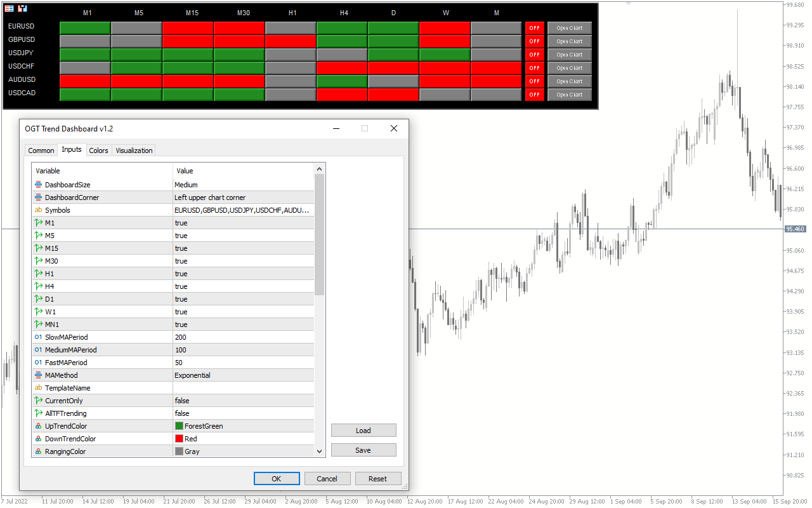Click the red-blue chart icon atop dashboard
Viewport: 812px width, 508px height.
23,8
